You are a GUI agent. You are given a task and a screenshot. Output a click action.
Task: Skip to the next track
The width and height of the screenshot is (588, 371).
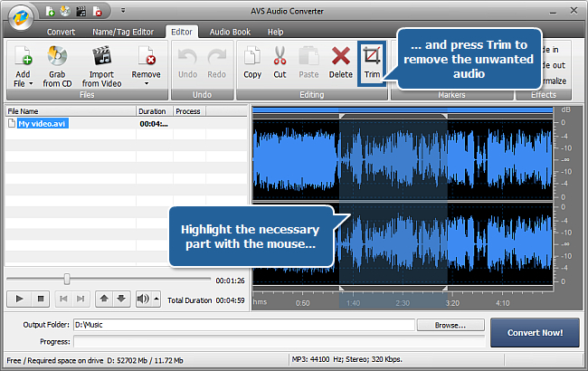click(x=81, y=299)
